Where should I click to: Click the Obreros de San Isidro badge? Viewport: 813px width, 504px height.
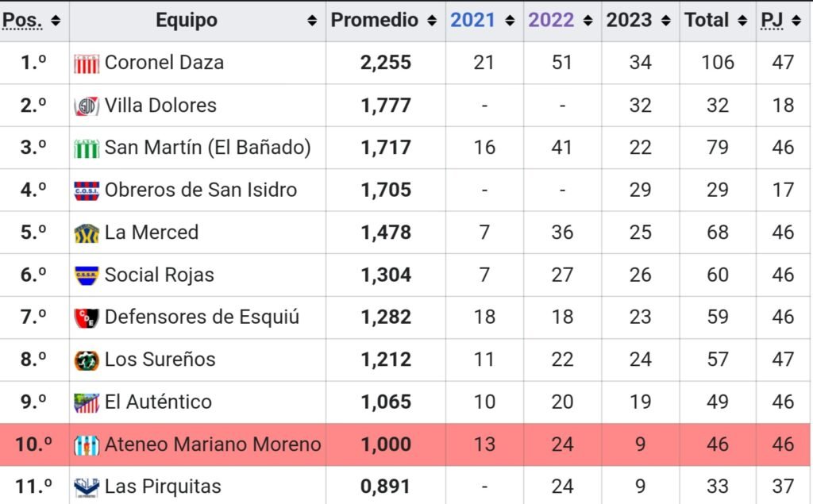[x=86, y=190]
